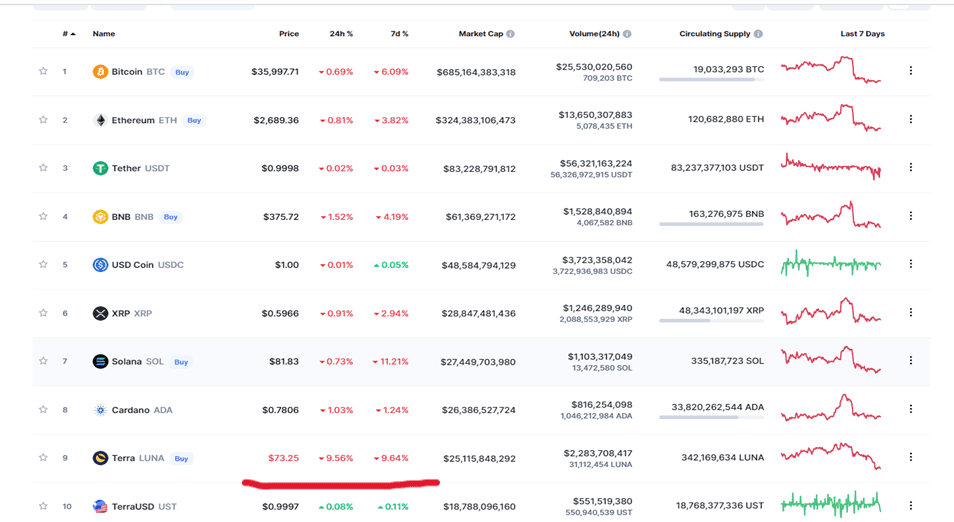Click the Terra LUNA coin logo
The width and height of the screenshot is (954, 522).
coord(100,458)
